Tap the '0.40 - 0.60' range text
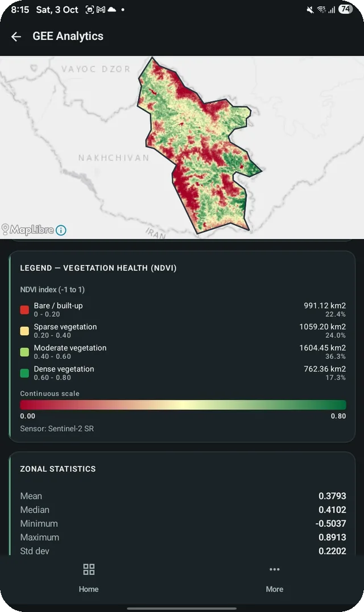The width and height of the screenshot is (364, 612). 52,357
